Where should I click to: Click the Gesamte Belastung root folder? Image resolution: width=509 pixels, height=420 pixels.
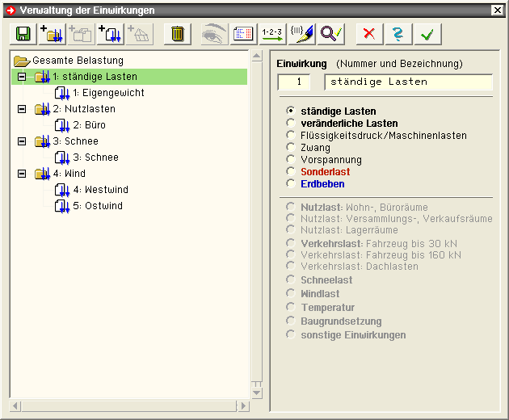pos(78,61)
